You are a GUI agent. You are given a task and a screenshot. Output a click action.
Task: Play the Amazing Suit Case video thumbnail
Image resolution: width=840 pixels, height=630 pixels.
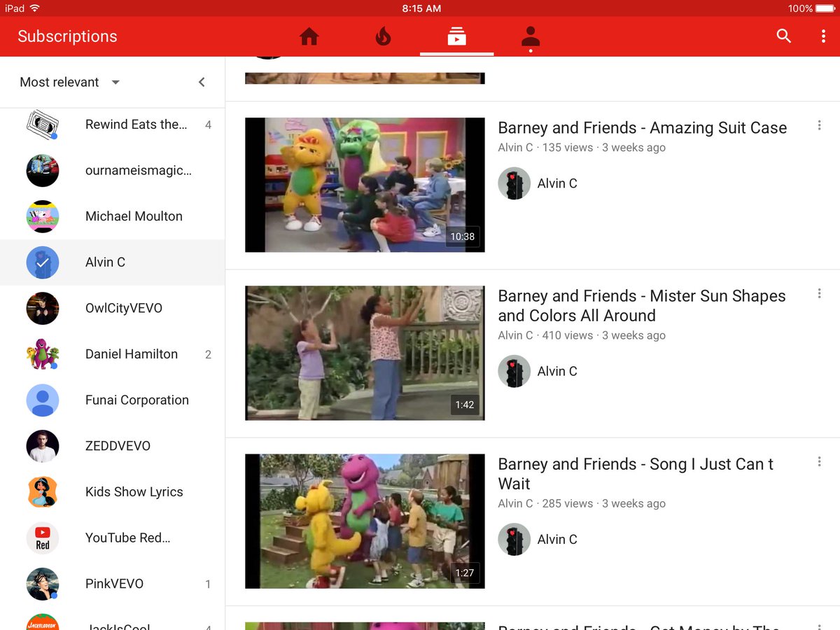point(365,185)
